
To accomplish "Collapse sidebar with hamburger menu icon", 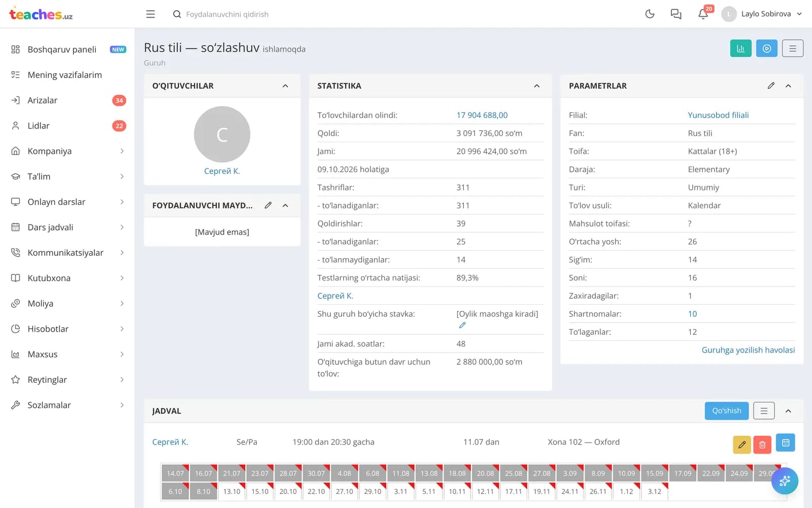I will [x=150, y=14].
